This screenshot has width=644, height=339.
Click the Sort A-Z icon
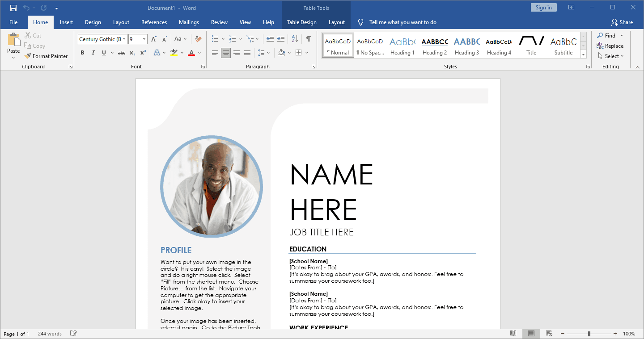(x=295, y=39)
